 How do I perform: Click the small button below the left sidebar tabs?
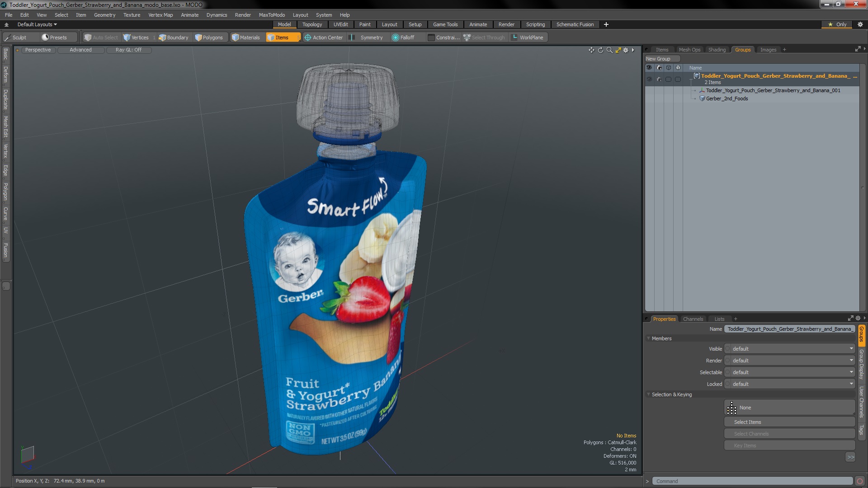tap(6, 286)
